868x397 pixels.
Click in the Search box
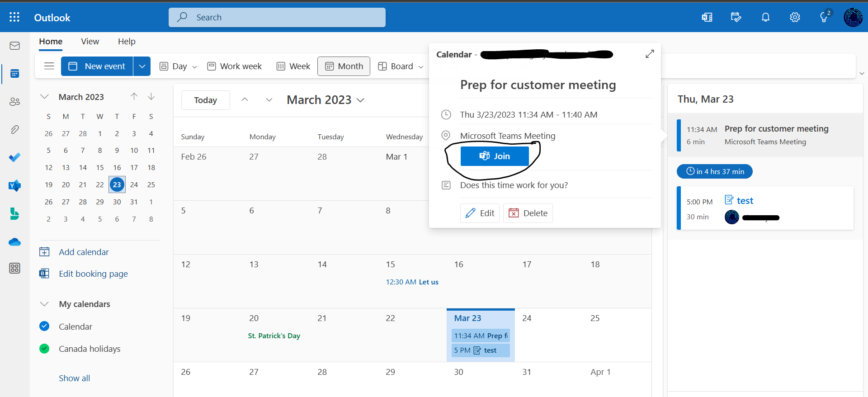click(x=277, y=17)
